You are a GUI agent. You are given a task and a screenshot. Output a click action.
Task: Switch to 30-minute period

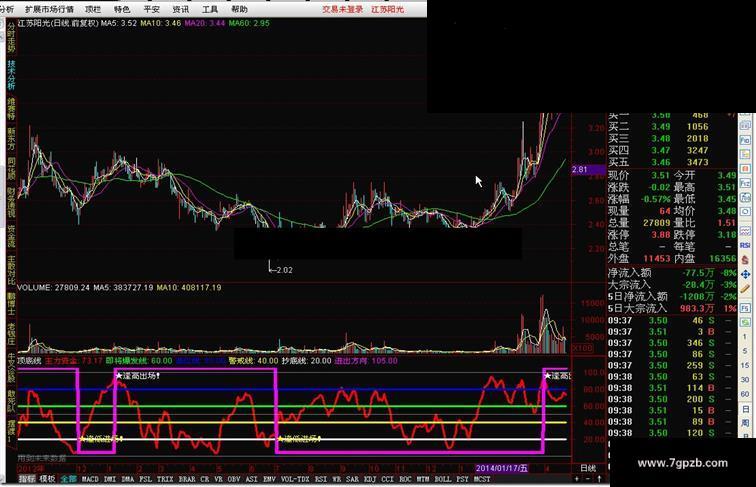pos(745,379)
